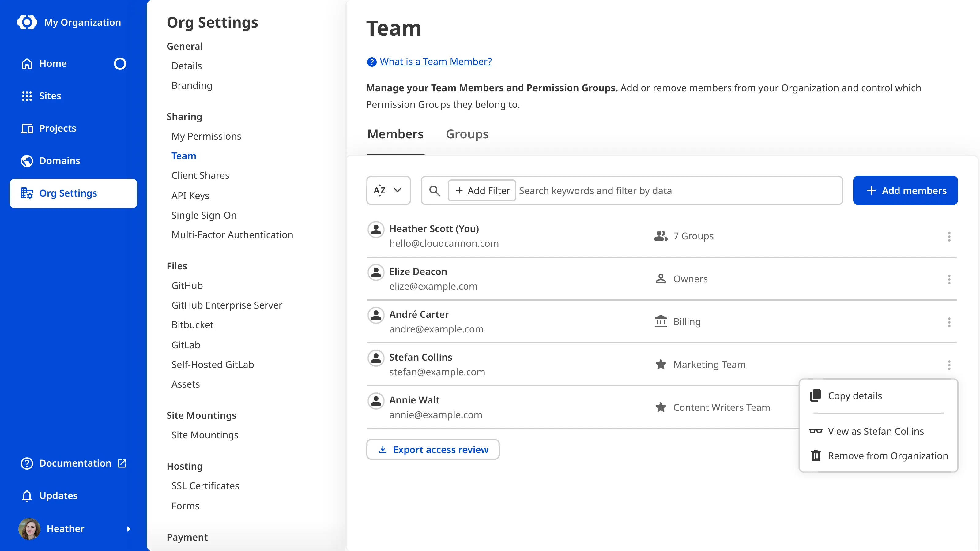Click the Content Writers Team star icon
This screenshot has height=551, width=980.
(x=661, y=407)
